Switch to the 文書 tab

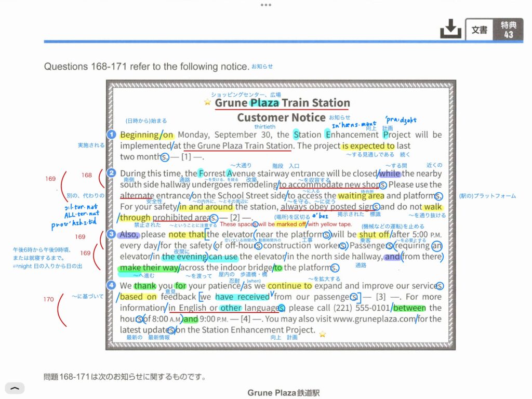tap(479, 30)
